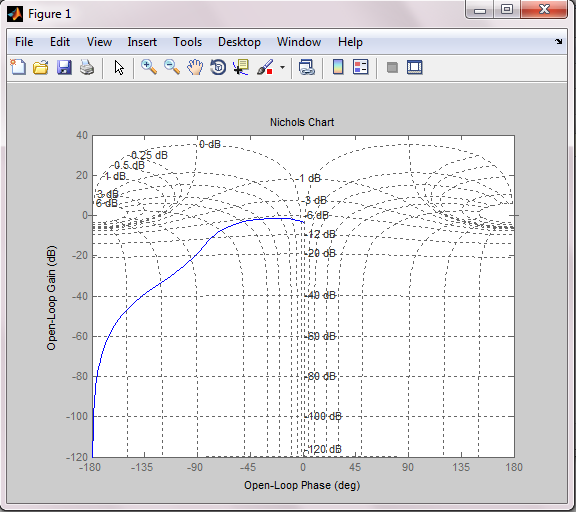
Task: Select the Edit Plot arrow tool
Action: [119, 68]
